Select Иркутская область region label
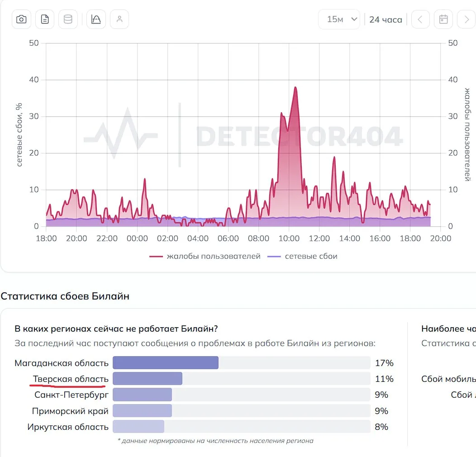This screenshot has width=476, height=457. pyautogui.click(x=68, y=427)
